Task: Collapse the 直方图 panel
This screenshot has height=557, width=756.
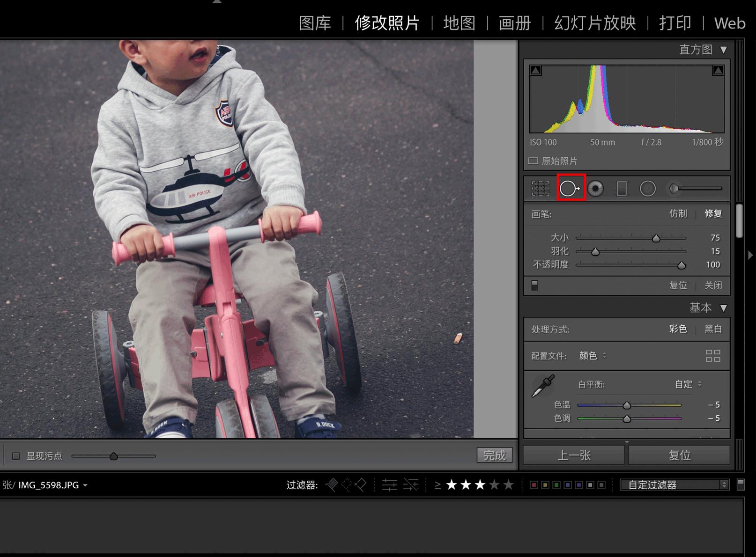Action: click(724, 50)
